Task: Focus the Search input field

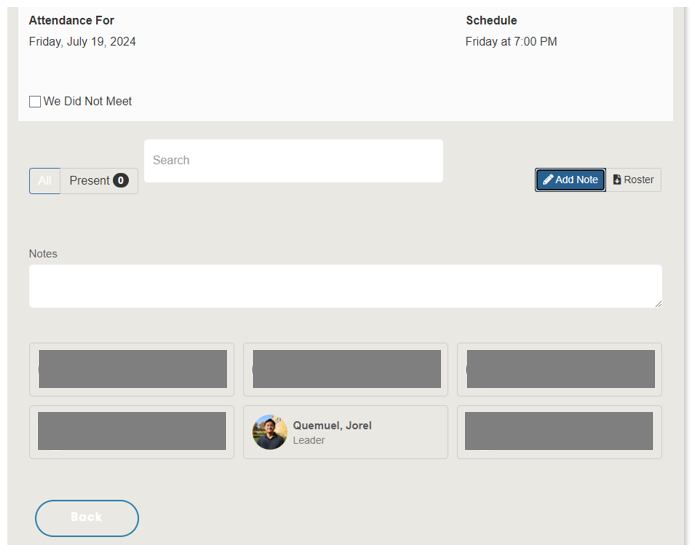Action: tap(293, 161)
